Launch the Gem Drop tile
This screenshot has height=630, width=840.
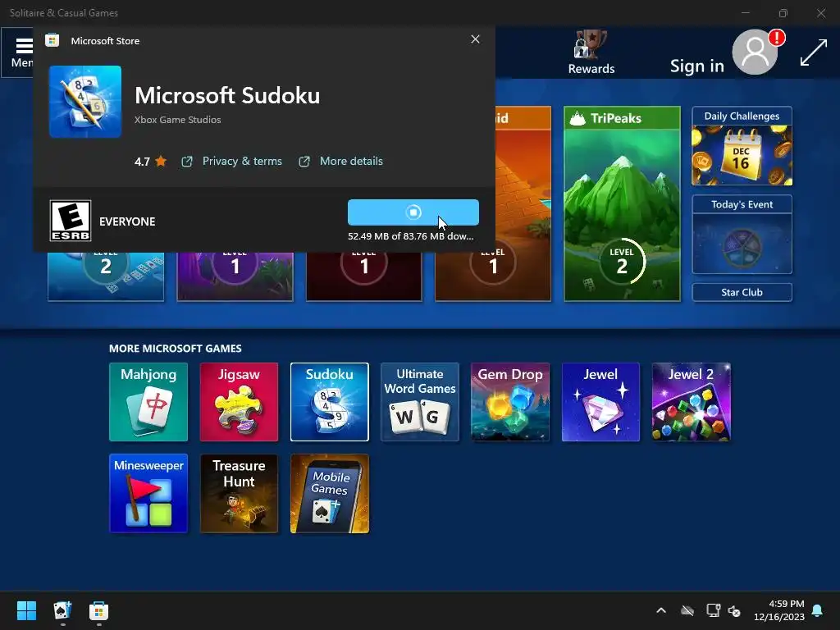point(510,402)
